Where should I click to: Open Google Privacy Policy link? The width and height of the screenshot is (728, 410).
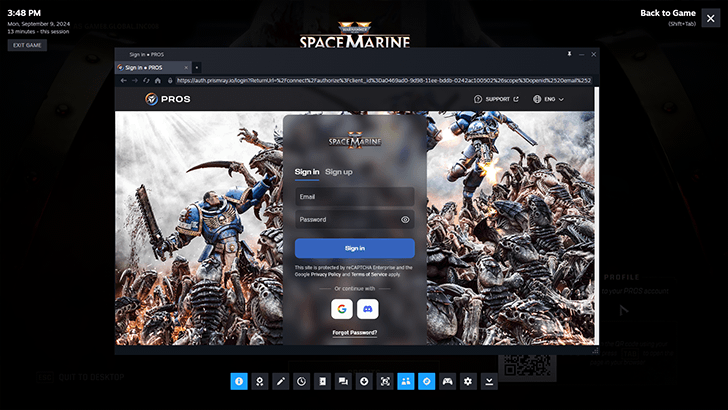coord(325,274)
